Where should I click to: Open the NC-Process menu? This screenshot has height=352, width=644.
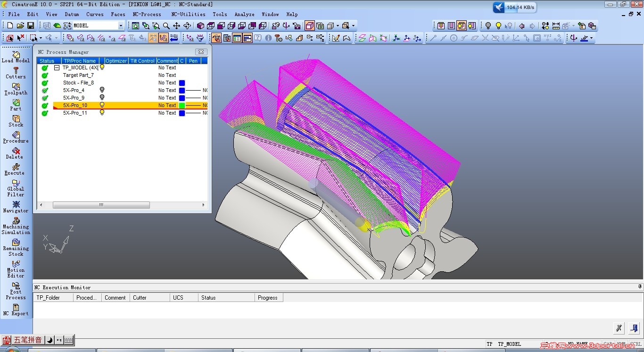[x=147, y=14]
